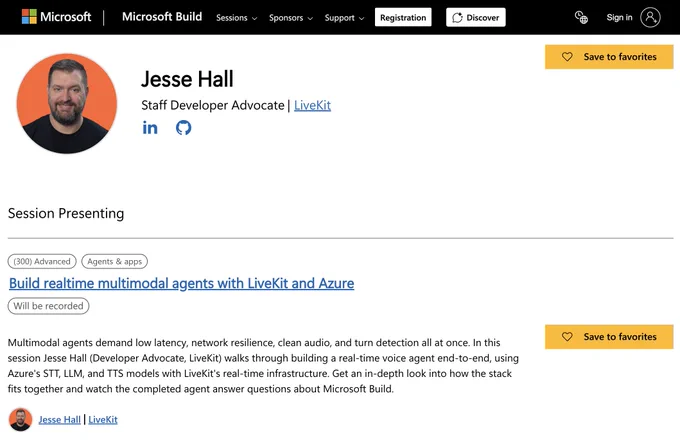The height and width of the screenshot is (445, 680).
Task: Select the Agents & apps tag
Action: pos(114,262)
